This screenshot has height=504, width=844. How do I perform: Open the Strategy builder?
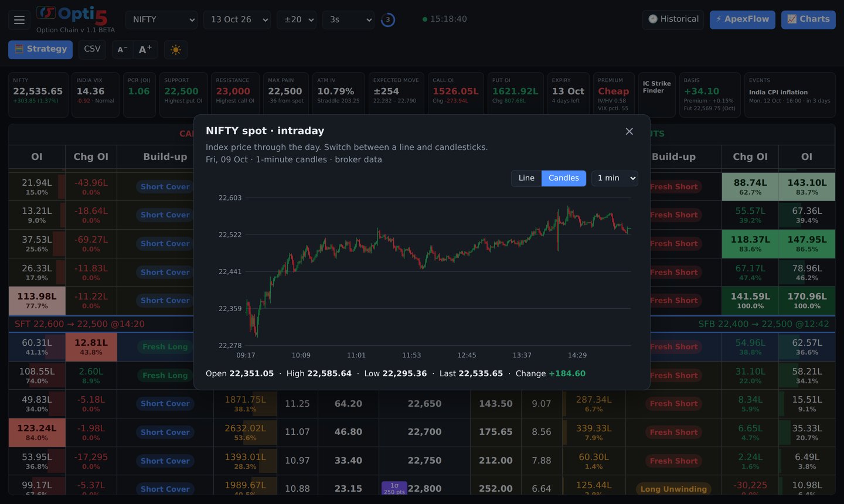point(40,49)
